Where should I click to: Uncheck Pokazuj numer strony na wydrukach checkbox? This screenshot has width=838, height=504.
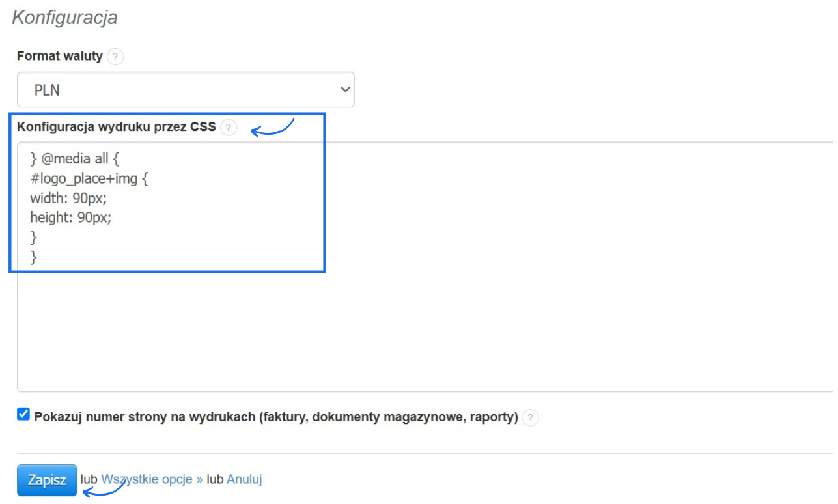pos(23,414)
